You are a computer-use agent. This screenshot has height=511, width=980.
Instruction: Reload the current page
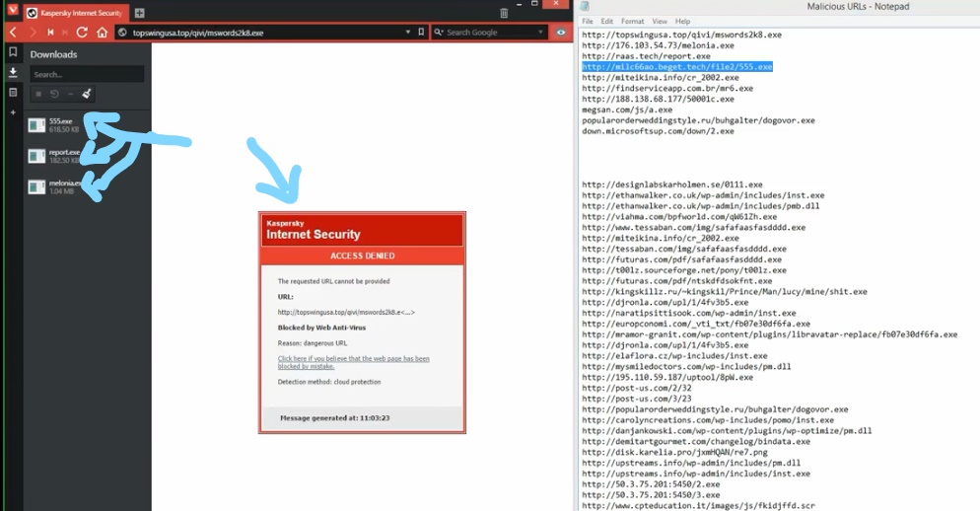point(82,33)
